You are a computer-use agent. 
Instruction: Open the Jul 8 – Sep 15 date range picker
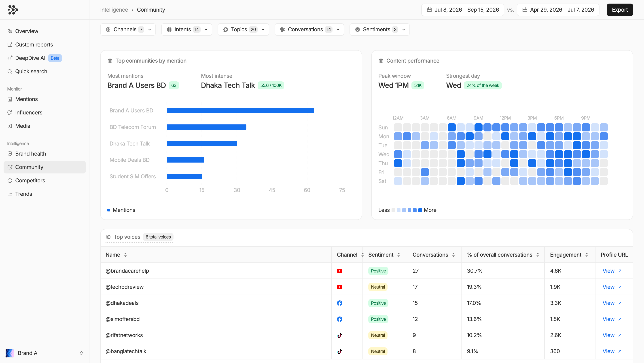click(462, 10)
